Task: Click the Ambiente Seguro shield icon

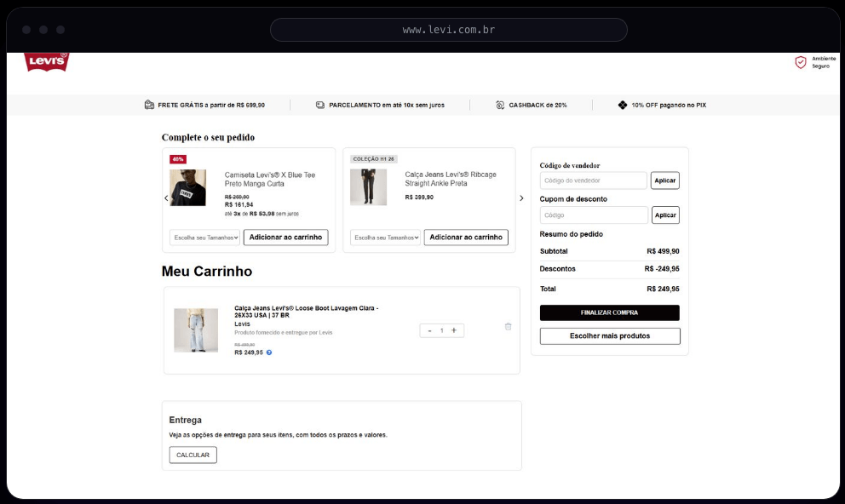Action: (800, 62)
